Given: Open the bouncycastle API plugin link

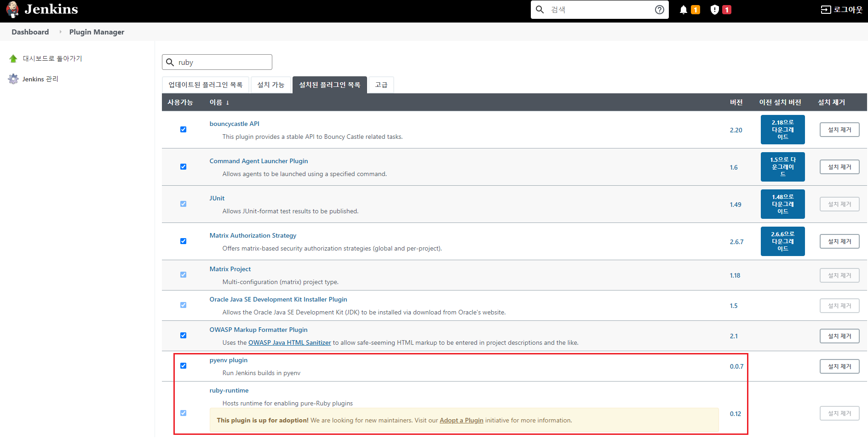Looking at the screenshot, I should (x=234, y=124).
